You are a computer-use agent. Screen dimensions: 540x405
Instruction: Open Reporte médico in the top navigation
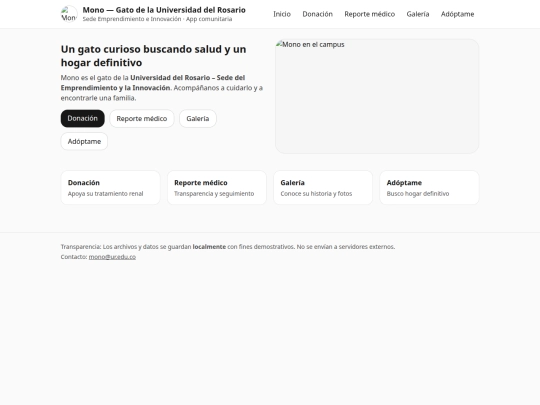[x=370, y=14]
